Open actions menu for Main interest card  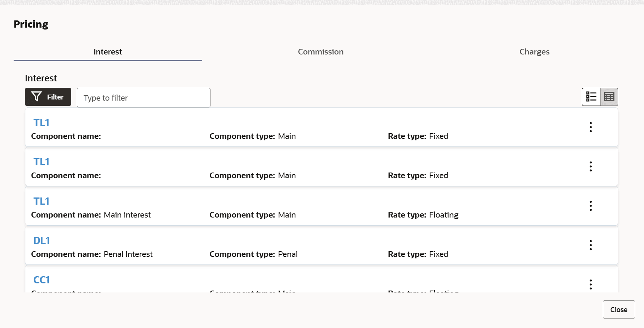591,206
